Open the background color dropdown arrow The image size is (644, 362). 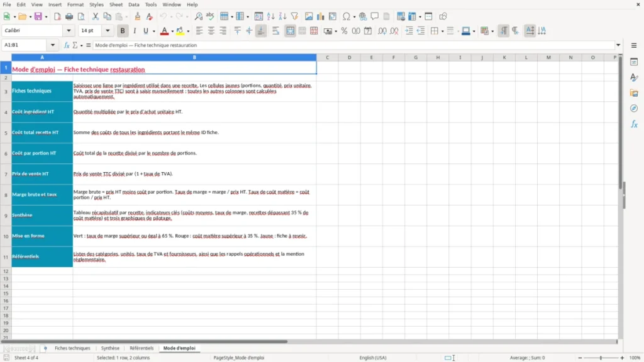tap(188, 31)
